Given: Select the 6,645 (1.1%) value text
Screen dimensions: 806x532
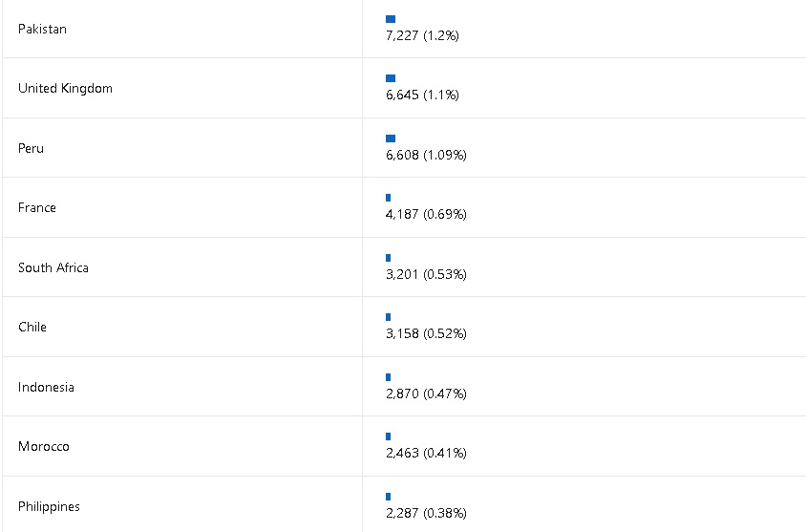Looking at the screenshot, I should pos(423,95).
